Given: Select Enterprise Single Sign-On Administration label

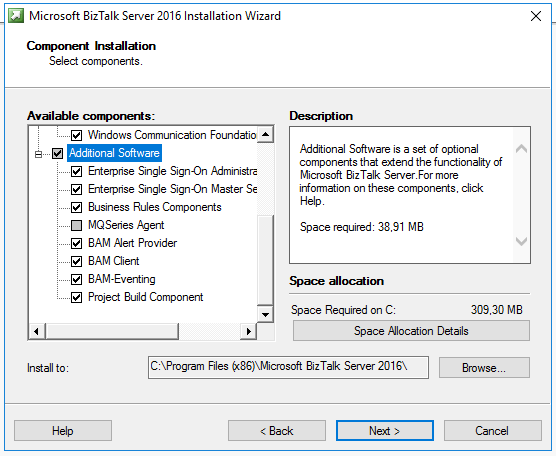Looking at the screenshot, I should [x=172, y=171].
